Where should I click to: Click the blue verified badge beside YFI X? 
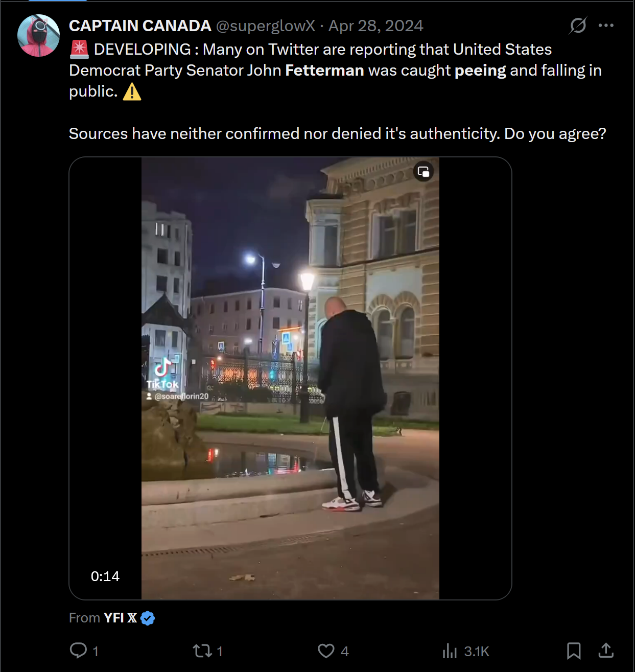point(148,618)
